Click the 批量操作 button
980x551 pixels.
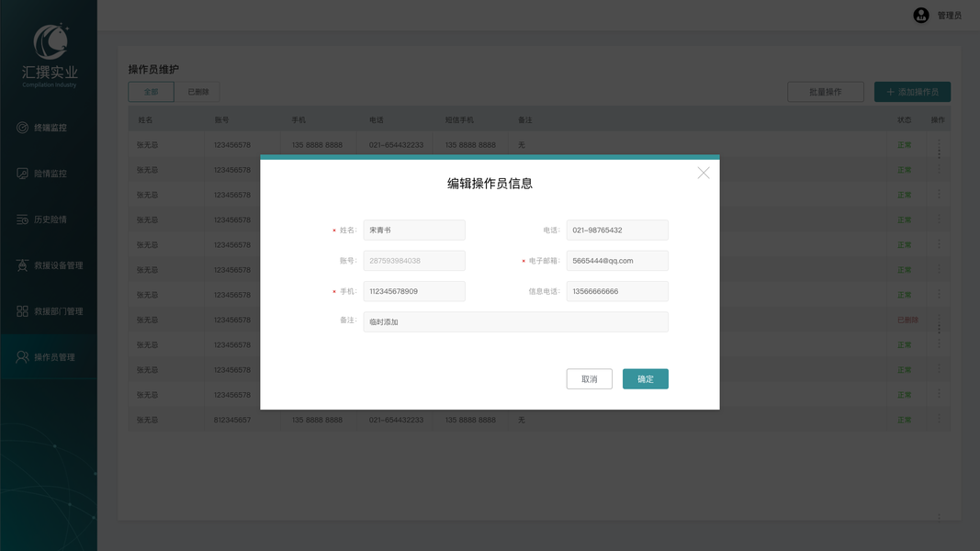(x=826, y=92)
